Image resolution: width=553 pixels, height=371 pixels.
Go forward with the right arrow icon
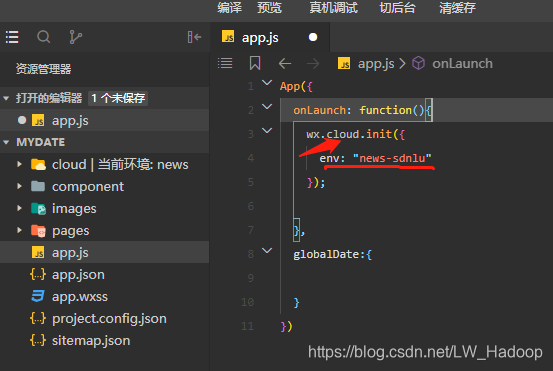313,63
